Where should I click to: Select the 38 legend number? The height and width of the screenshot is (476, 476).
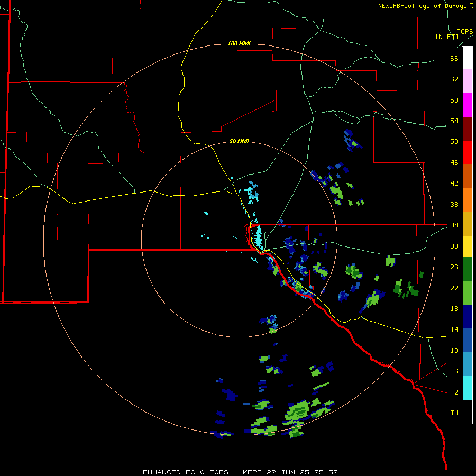coord(454,204)
